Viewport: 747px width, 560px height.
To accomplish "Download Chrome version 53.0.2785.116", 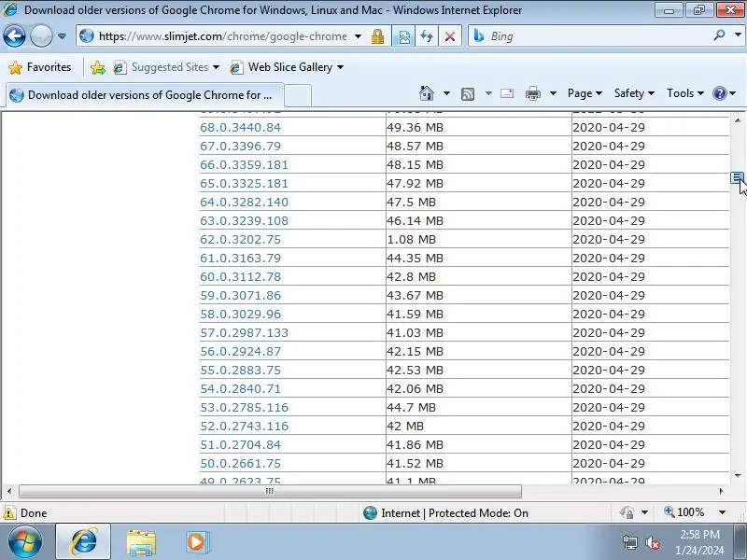I will [x=244, y=408].
